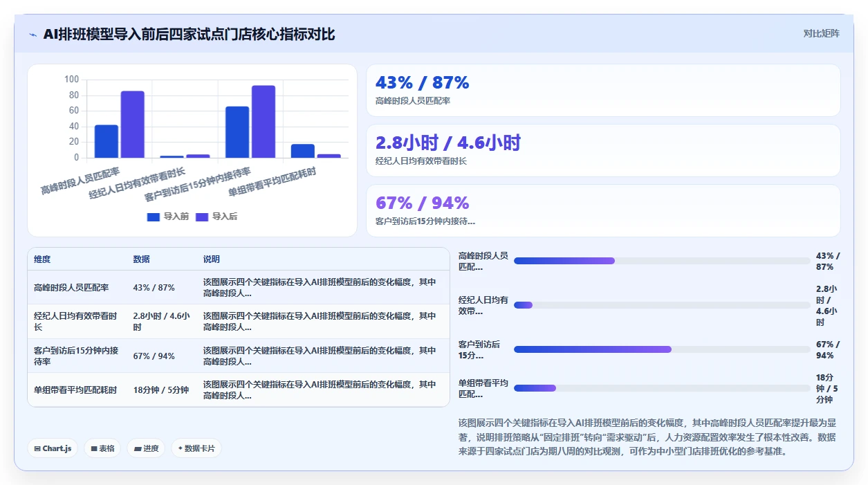Click the Chart.js chip icon
This screenshot has height=485, width=868.
37,448
